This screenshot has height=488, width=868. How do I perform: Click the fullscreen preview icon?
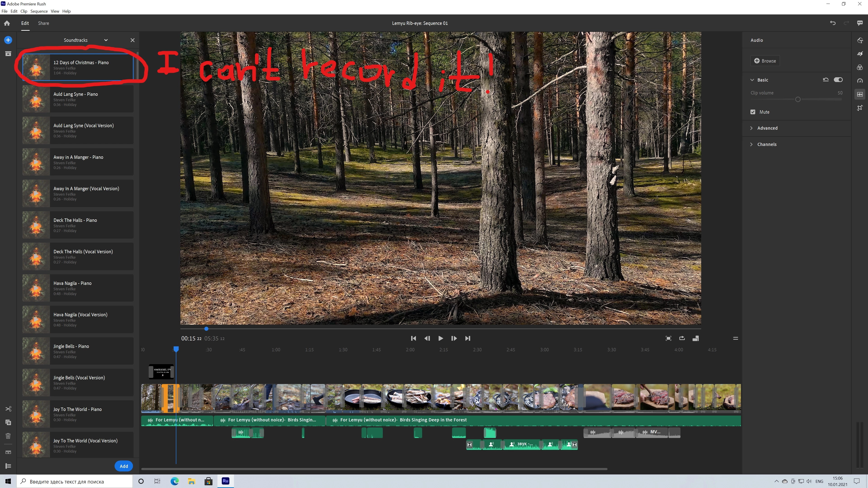coord(669,338)
